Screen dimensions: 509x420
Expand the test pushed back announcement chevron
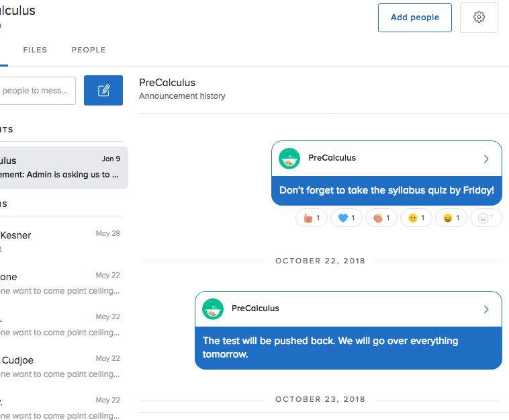[x=487, y=310]
